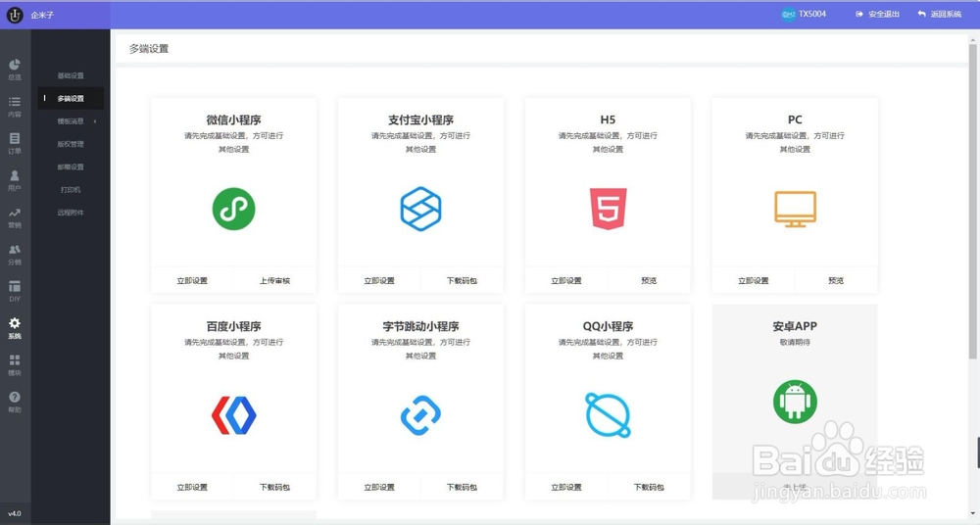Open the 订单 orders icon
Image resolution: width=980 pixels, height=525 pixels.
[15, 138]
